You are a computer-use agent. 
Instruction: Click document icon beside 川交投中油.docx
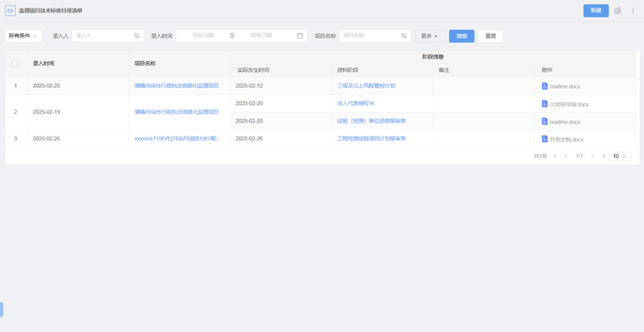(x=544, y=104)
